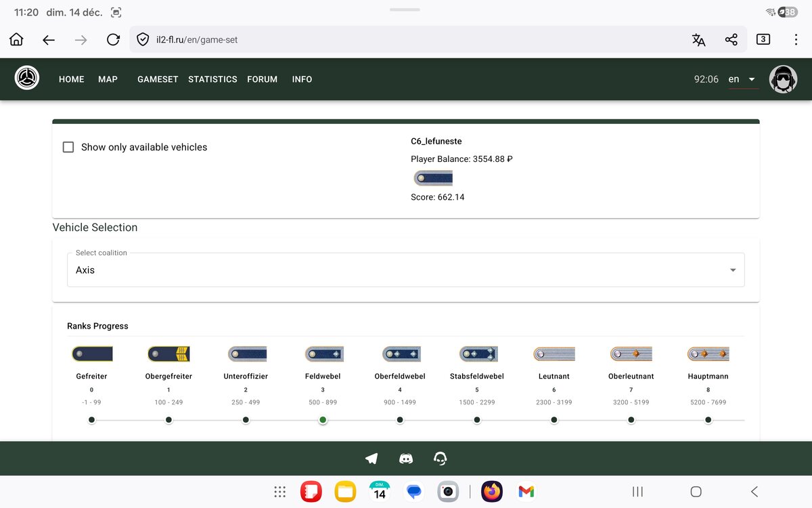The height and width of the screenshot is (508, 812).
Task: Tap the URL address bar
Action: [406, 39]
